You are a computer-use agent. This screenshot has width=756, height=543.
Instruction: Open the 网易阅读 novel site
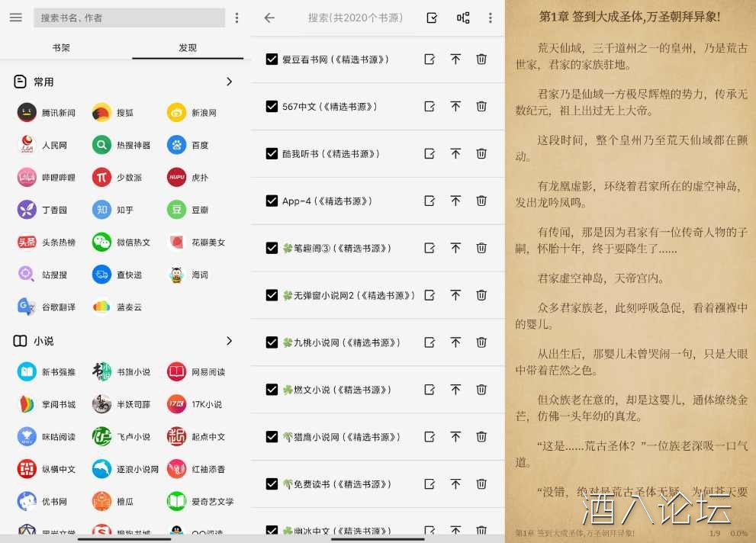[196, 371]
